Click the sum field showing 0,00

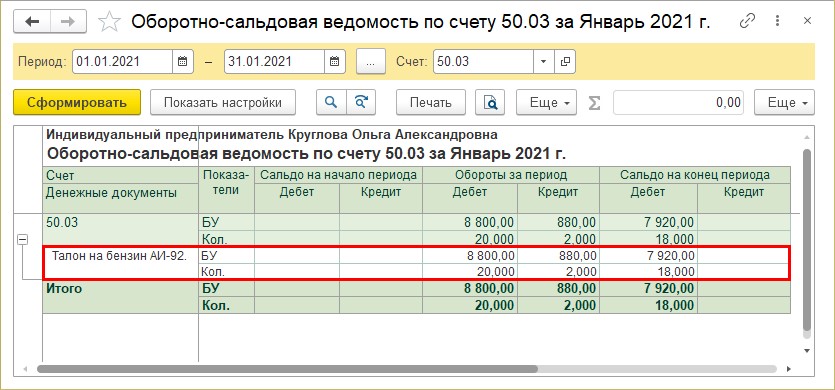[678, 102]
